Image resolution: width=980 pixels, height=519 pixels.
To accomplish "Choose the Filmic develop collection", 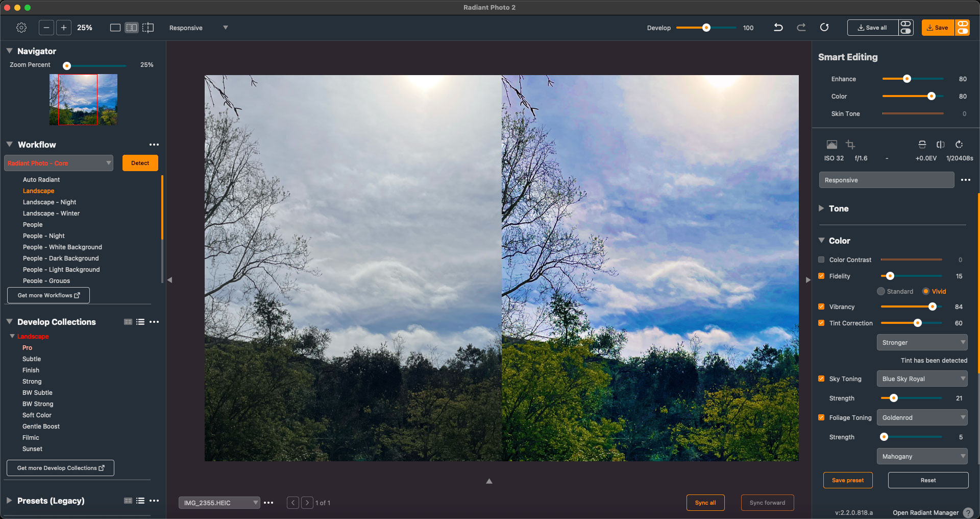I will click(31, 438).
